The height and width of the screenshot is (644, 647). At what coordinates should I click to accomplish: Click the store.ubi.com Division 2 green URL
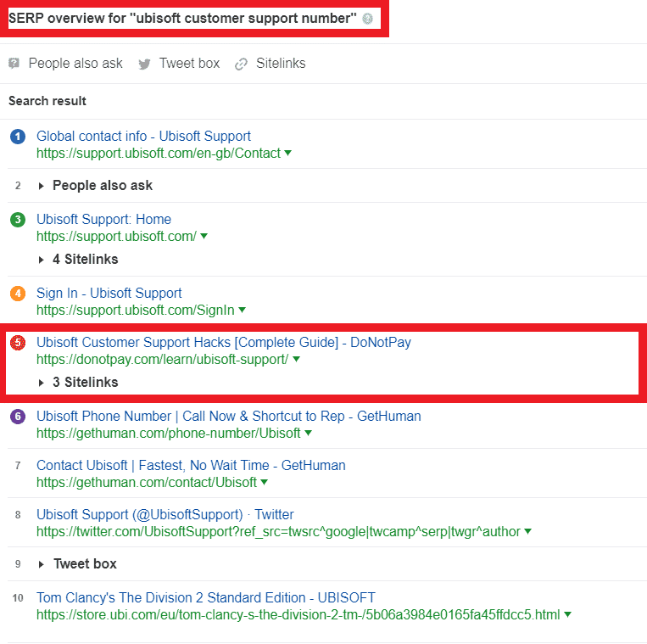coord(298,614)
